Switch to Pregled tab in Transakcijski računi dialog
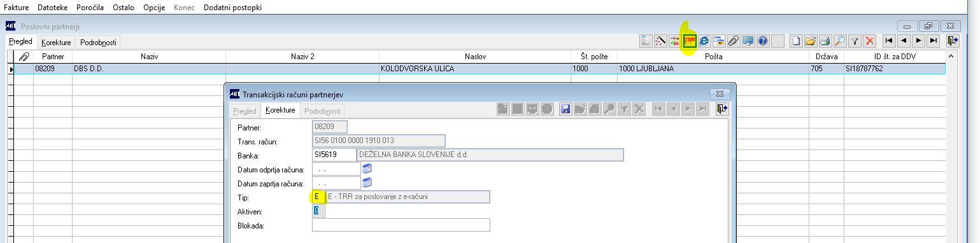 pos(245,111)
